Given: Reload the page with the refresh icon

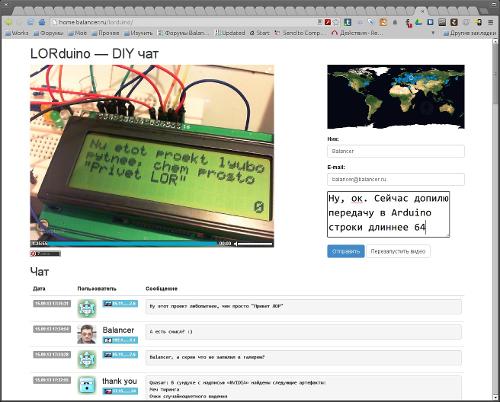Looking at the screenshot, I should pos(30,22).
